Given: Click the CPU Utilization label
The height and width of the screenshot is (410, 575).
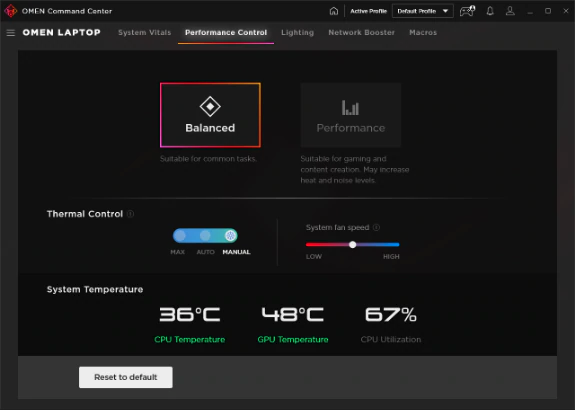Looking at the screenshot, I should click(391, 340).
